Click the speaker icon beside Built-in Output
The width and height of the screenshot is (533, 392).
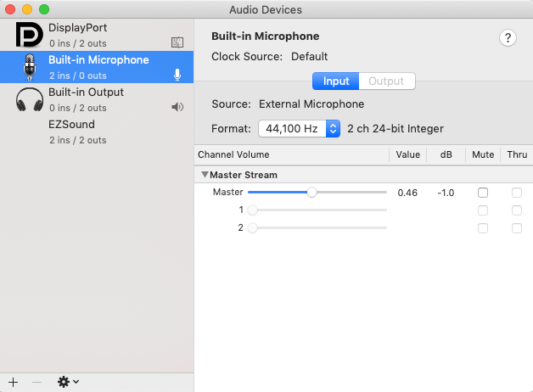tap(177, 107)
